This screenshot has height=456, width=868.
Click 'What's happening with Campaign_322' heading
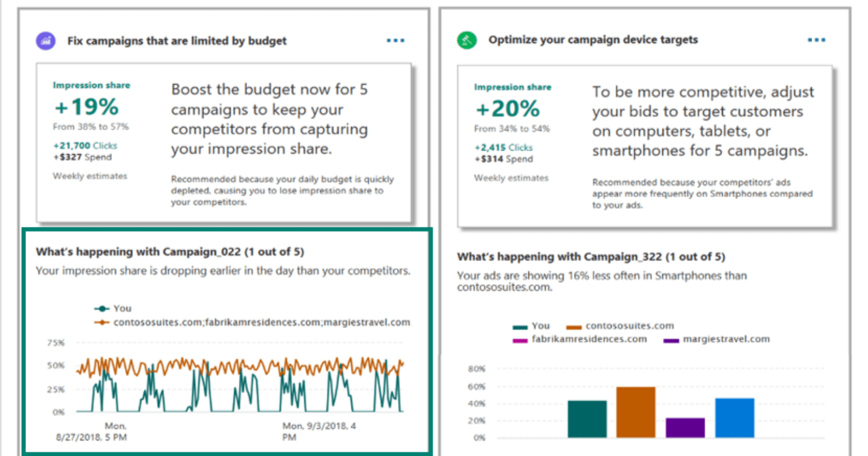[x=591, y=257]
